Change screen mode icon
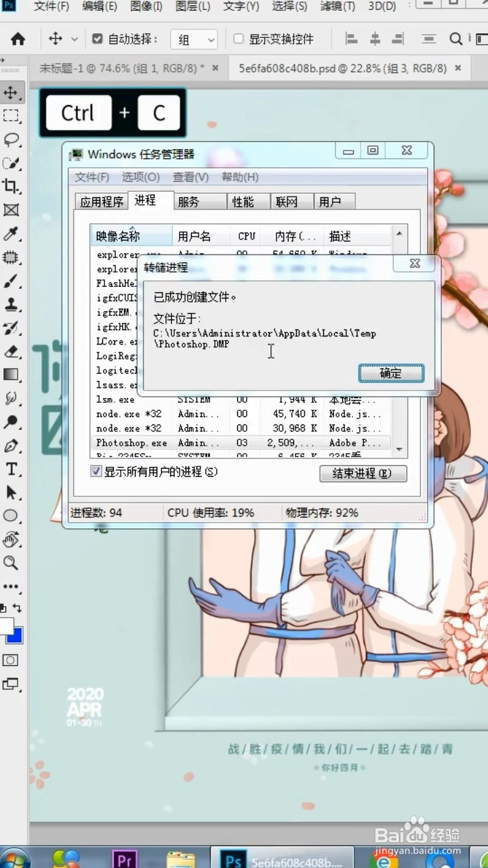Viewport: 488px width, 868px height. pos(11,684)
